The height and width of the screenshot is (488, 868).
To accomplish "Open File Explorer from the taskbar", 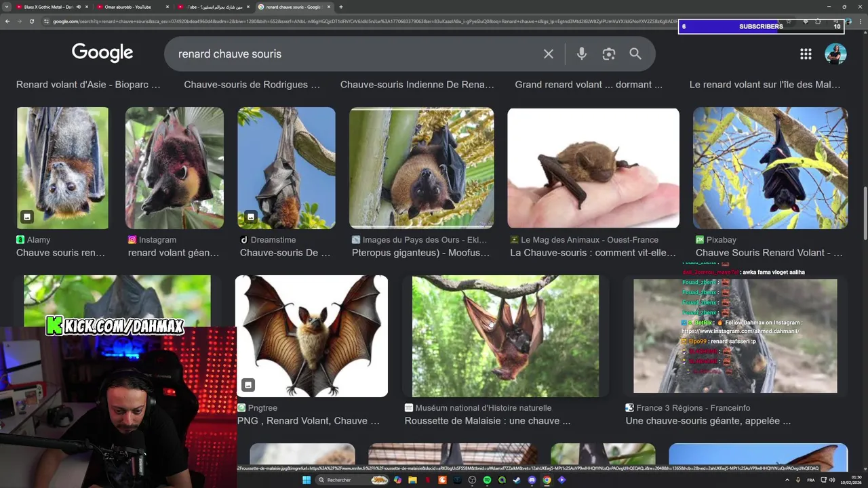I will click(x=412, y=480).
